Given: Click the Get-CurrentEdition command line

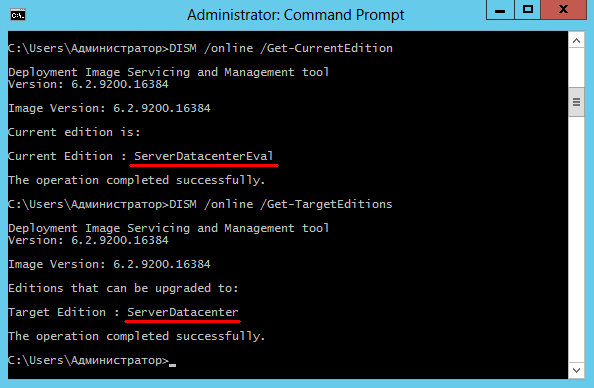Looking at the screenshot, I should tap(200, 48).
